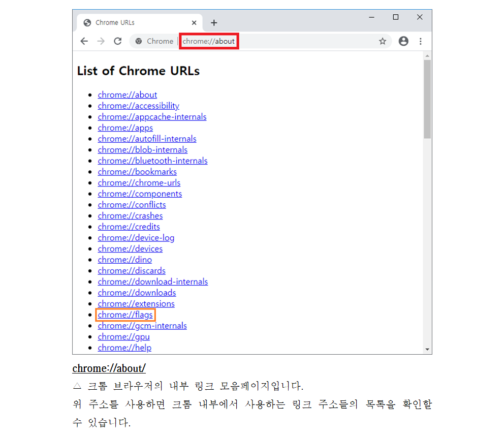Open the chrome://dino link
Image resolution: width=504 pixels, height=436 pixels.
(x=124, y=260)
